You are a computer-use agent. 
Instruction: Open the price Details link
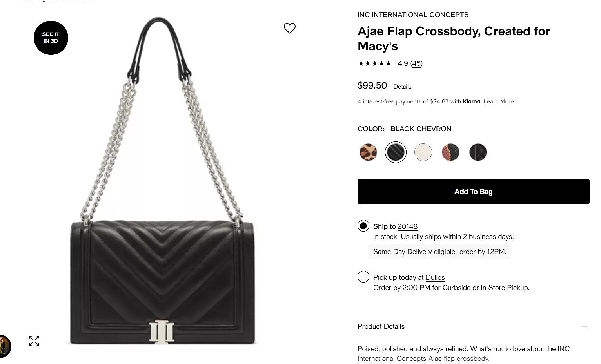click(402, 87)
